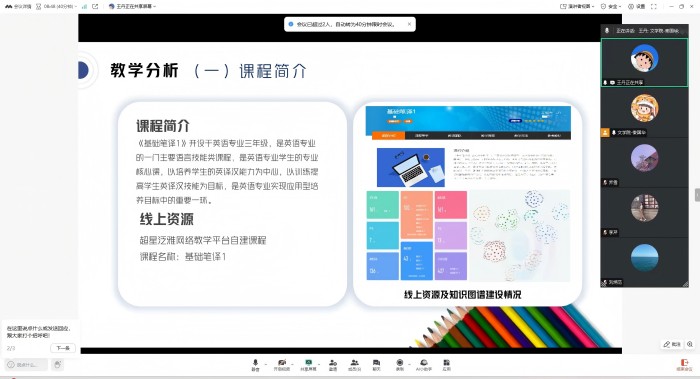
Task: Open the invite participants icon
Action: coord(333,364)
